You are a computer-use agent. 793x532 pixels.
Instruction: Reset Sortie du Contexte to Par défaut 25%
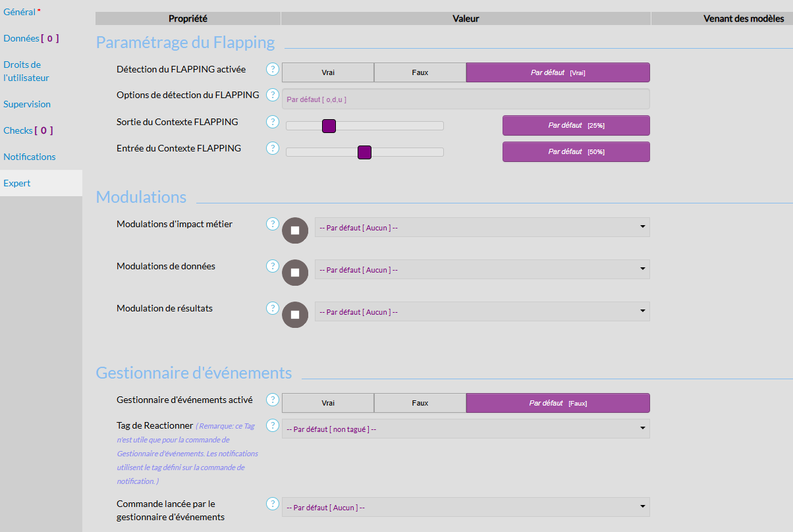click(576, 125)
